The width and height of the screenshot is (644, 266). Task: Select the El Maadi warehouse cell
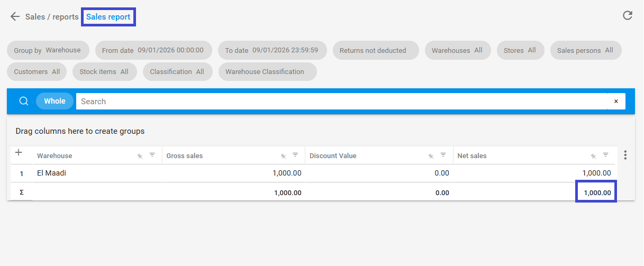[97, 173]
